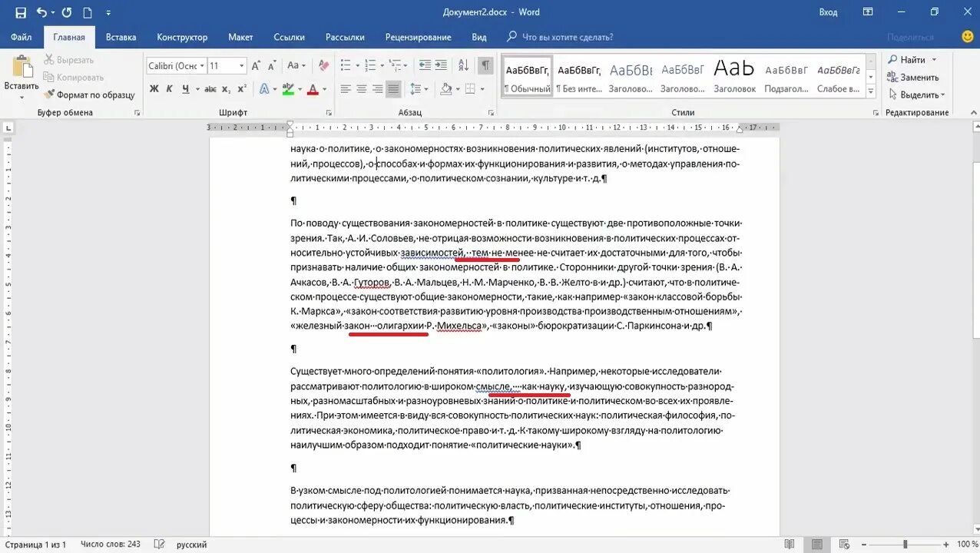Click the smiley feedback icon
Screen dimensions: 980x553
(x=967, y=37)
